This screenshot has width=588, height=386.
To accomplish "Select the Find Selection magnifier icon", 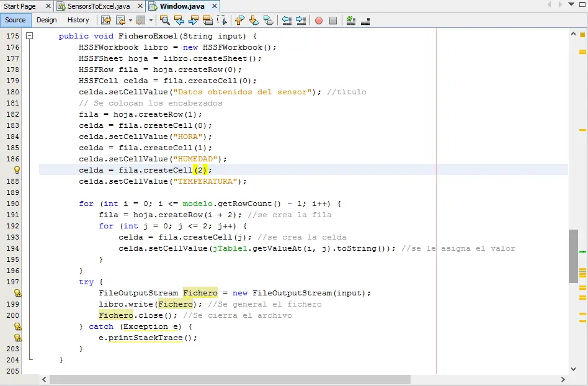I will pyautogui.click(x=166, y=20).
